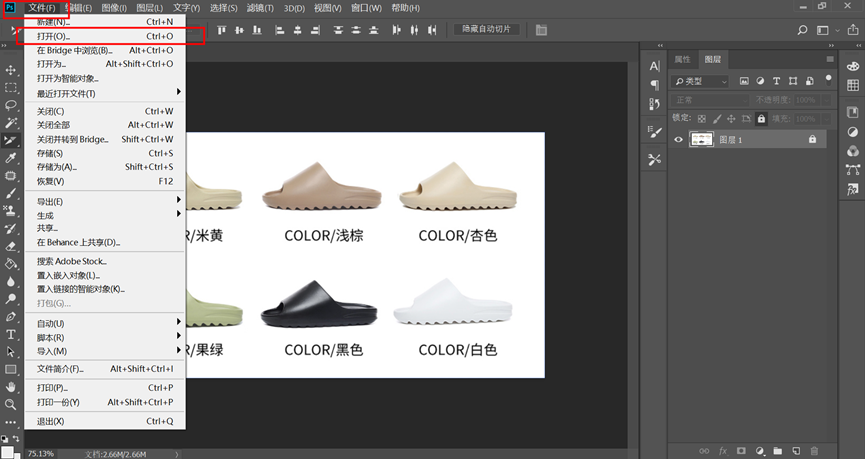Select the Hand tool

coord(11,386)
